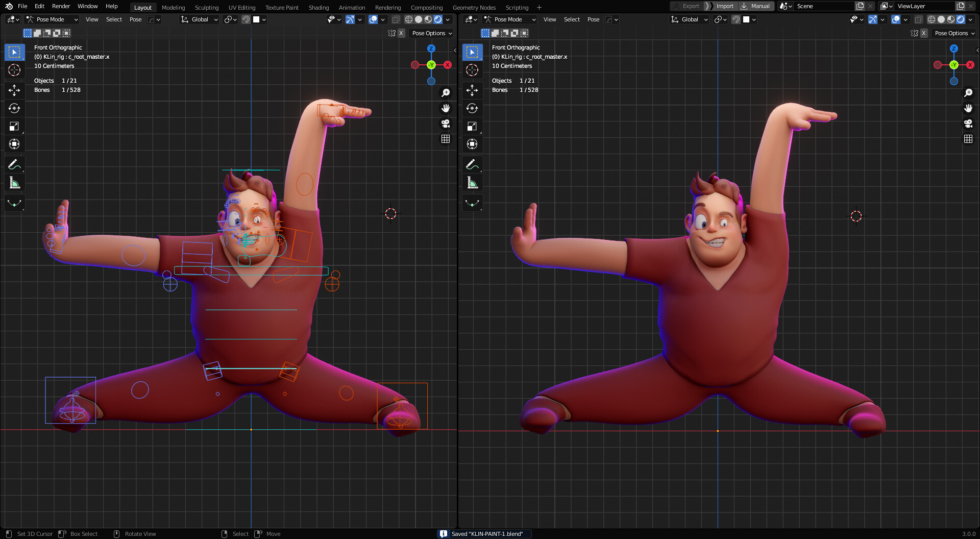Toggle proportional editing in the header
The width and height of the screenshot is (980, 539).
228,19
